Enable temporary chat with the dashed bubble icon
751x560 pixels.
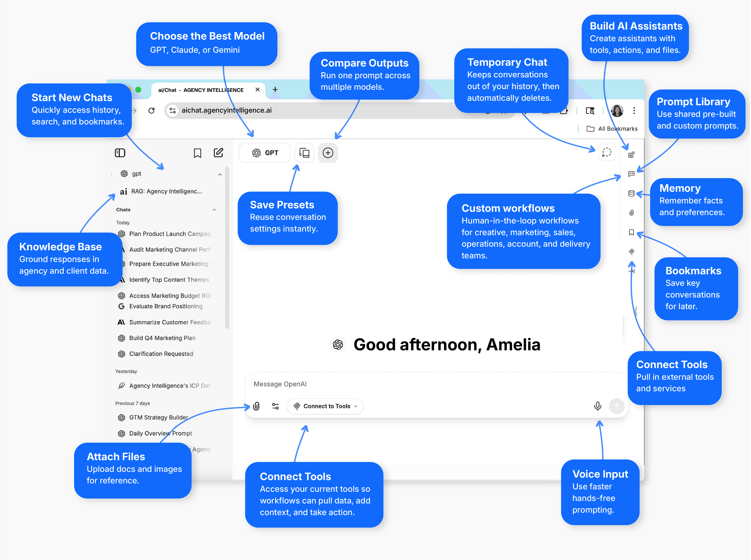pos(606,152)
